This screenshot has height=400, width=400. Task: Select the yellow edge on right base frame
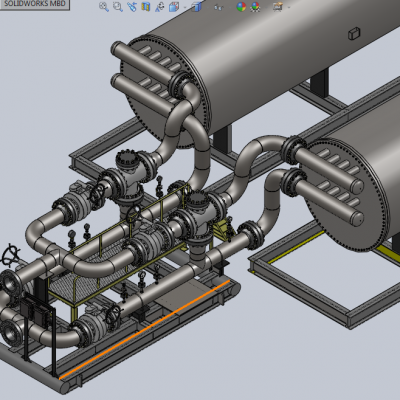[296, 246]
